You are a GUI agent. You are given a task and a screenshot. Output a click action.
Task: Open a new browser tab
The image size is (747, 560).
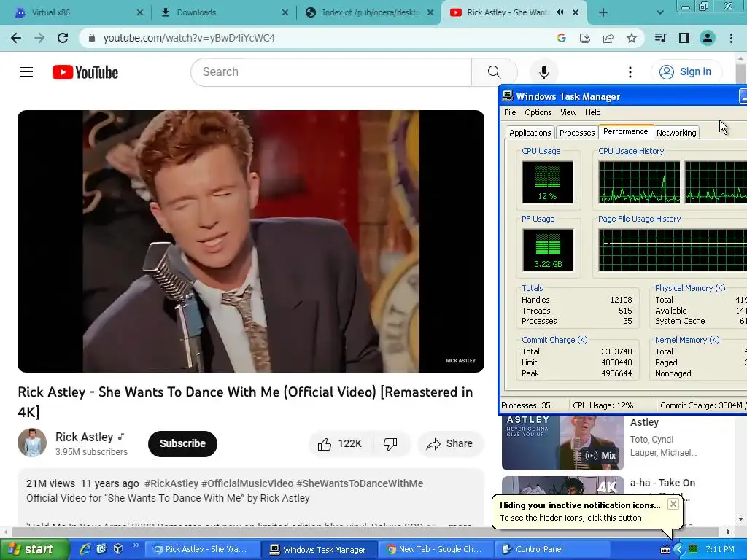603,12
